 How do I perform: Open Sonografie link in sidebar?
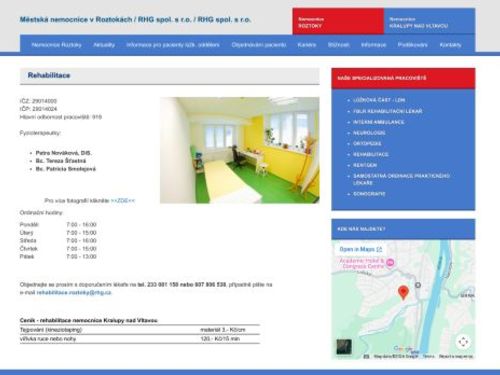369,194
